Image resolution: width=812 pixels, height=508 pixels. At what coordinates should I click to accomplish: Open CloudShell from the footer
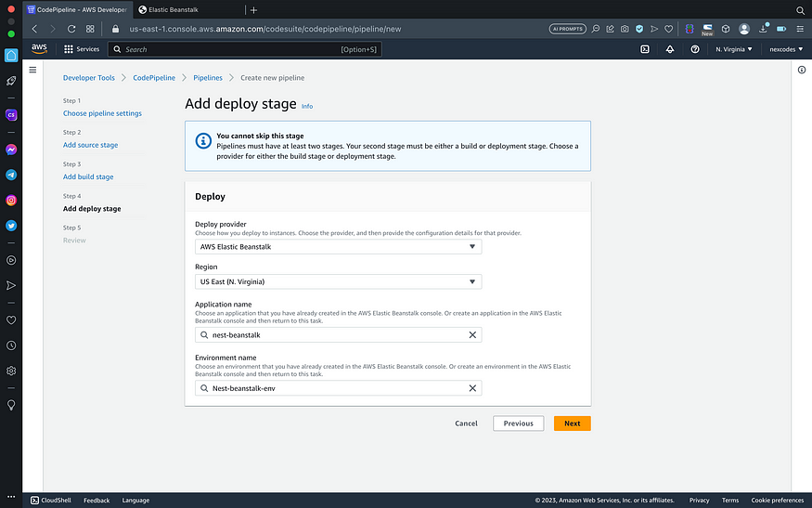(51, 501)
